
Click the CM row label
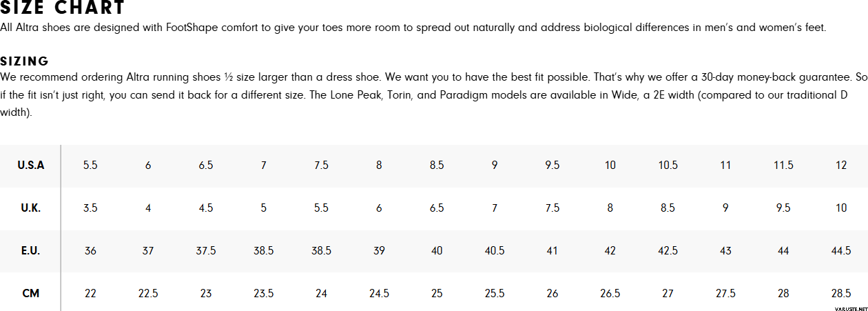[31, 294]
